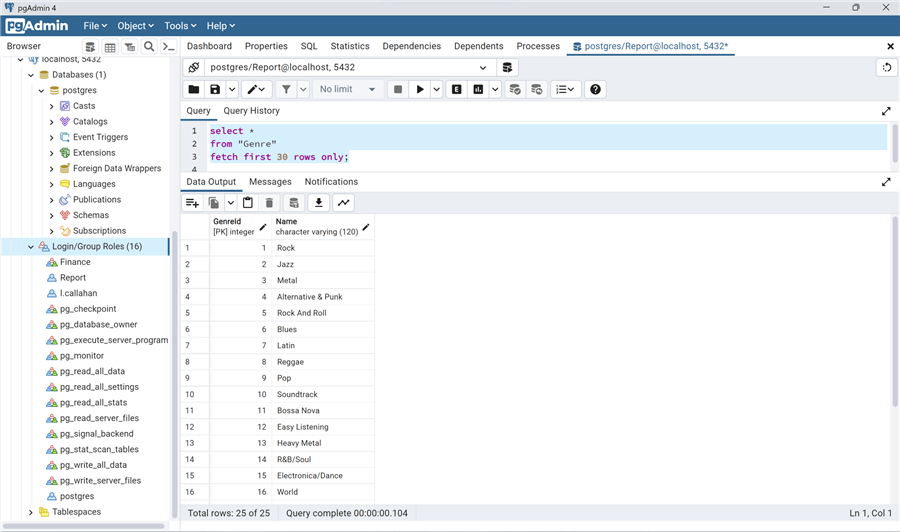Click the Commit database icon

[x=515, y=89]
